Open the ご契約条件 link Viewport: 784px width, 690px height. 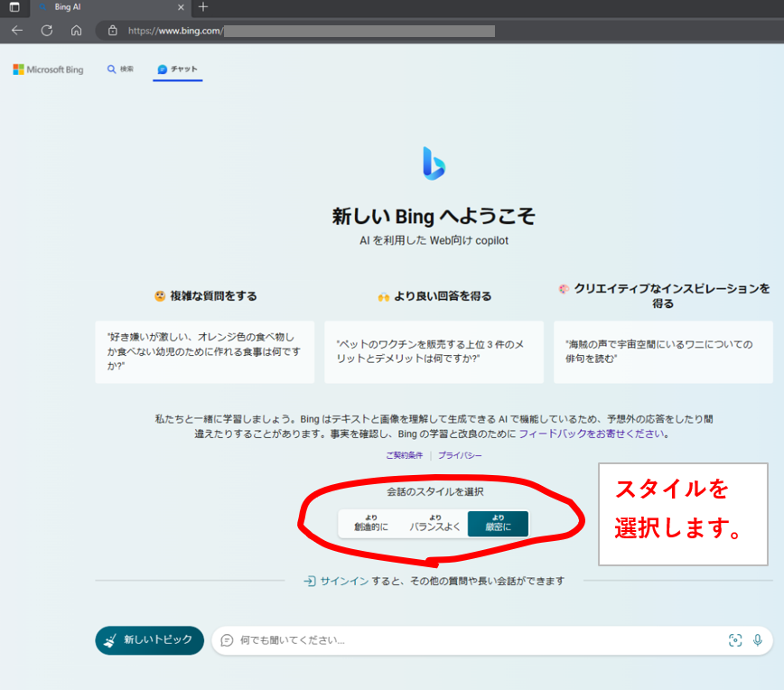404,455
